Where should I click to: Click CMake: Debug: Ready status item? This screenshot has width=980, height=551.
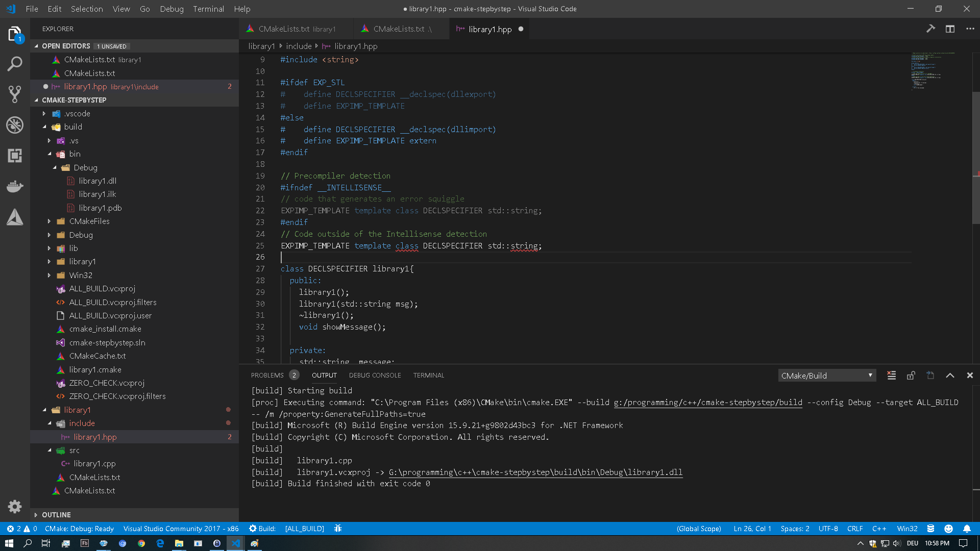point(79,529)
